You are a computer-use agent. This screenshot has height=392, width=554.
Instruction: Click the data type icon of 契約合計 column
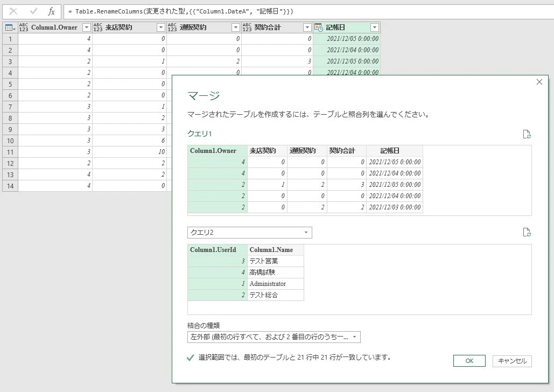point(247,27)
